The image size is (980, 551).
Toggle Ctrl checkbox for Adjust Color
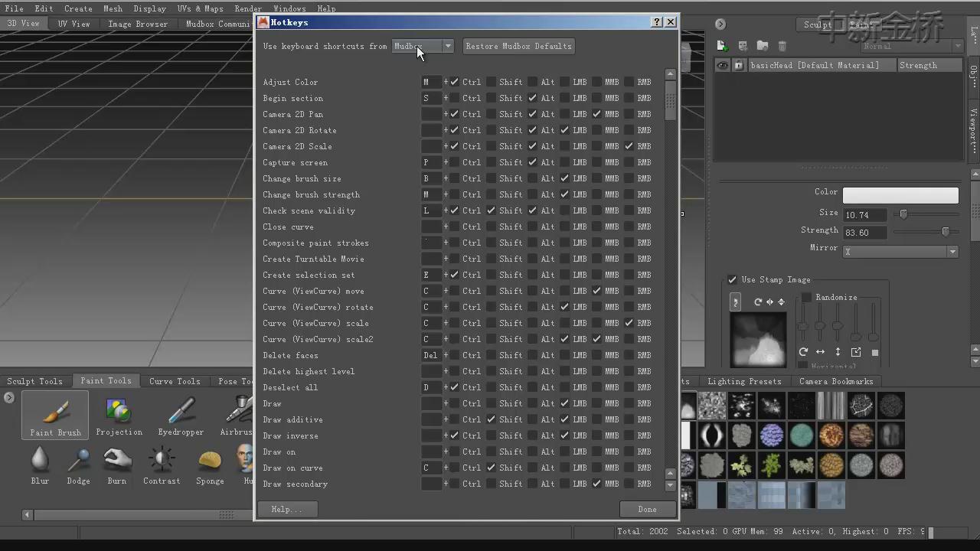point(455,82)
